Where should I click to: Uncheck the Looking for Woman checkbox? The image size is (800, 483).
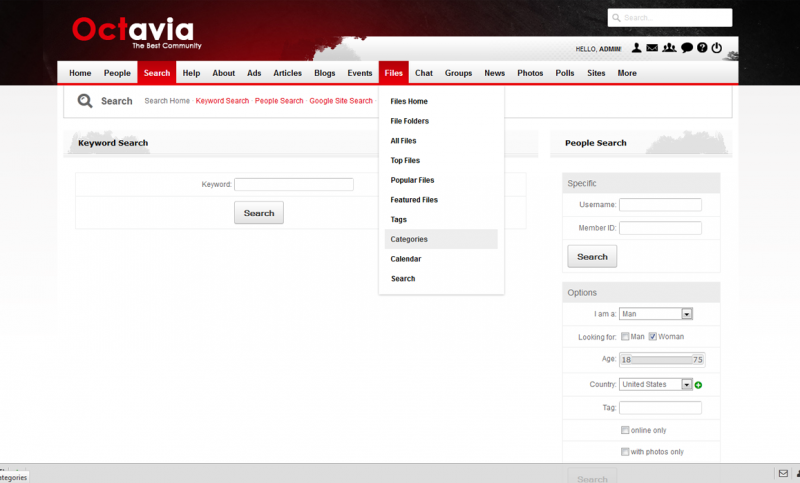653,337
